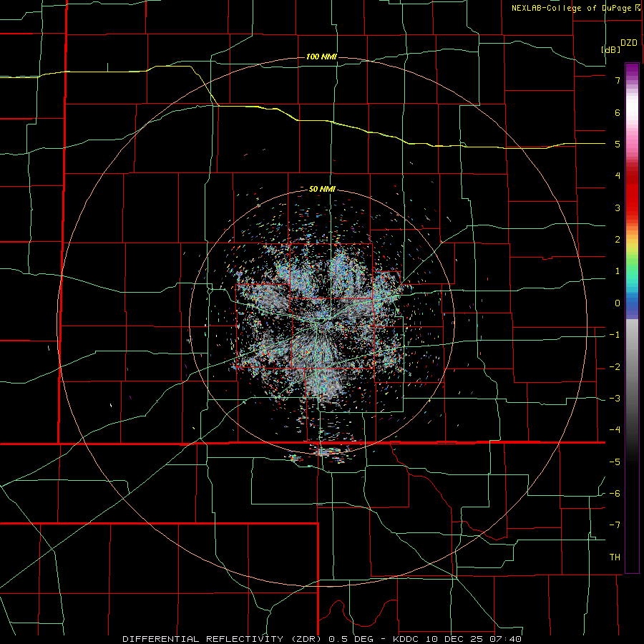Viewport: 644px width, 644px height.
Task: Click the legend value 2 on the color scale
Action: [x=618, y=240]
